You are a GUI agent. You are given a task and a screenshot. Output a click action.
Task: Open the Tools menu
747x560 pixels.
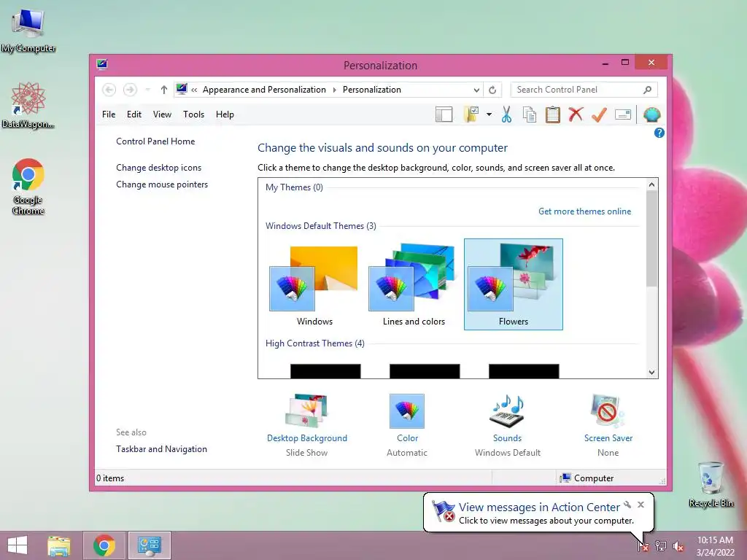point(193,114)
